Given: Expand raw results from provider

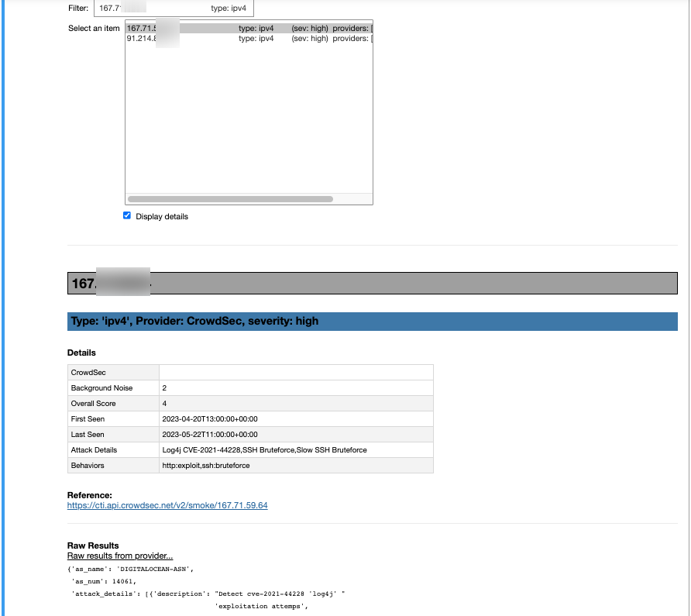Looking at the screenshot, I should coord(119,556).
